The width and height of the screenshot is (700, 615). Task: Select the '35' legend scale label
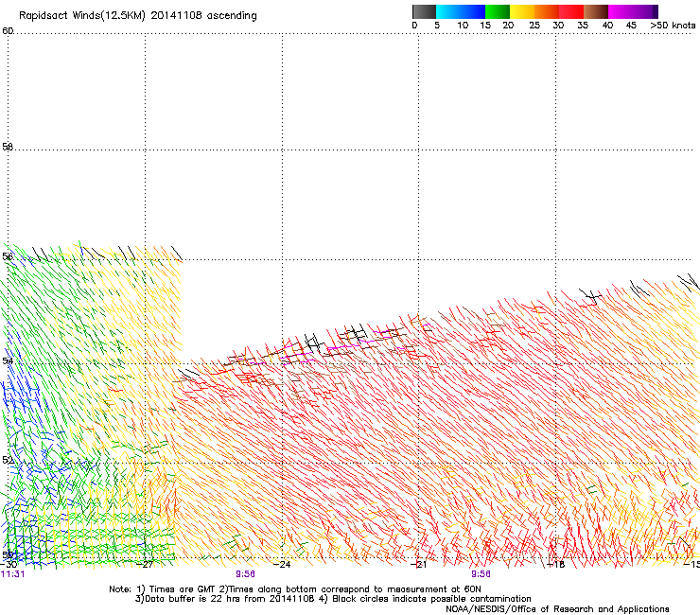(583, 26)
